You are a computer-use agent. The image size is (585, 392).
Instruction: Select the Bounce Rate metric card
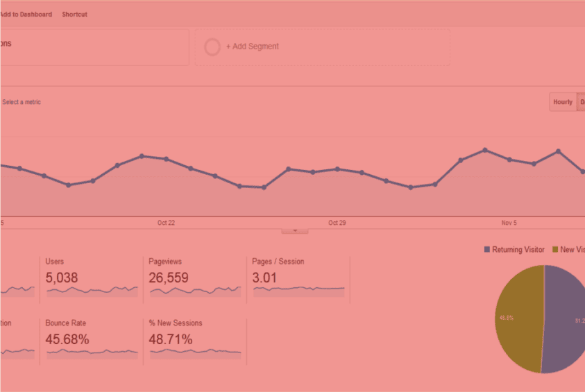pyautogui.click(x=92, y=341)
